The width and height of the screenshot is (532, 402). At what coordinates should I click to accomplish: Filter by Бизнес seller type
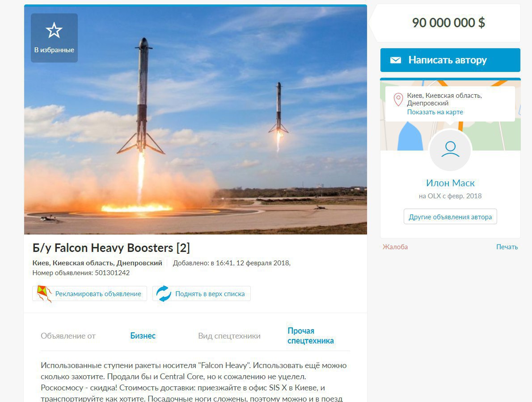pos(143,335)
